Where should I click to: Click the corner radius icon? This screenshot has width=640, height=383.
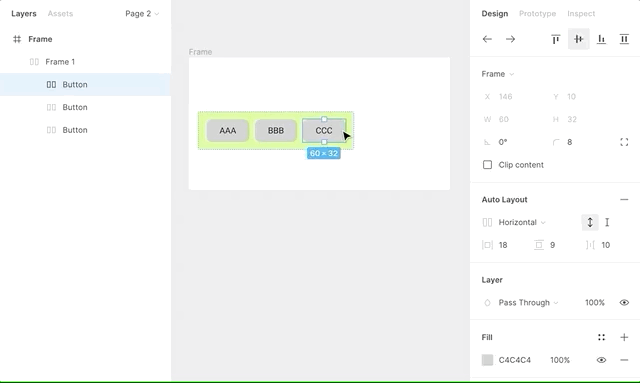click(556, 142)
